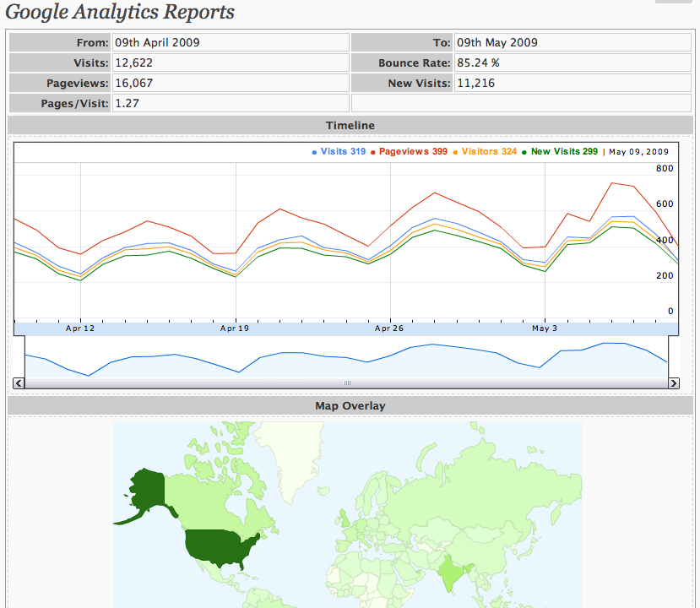The height and width of the screenshot is (608, 700).
Task: Click the United States on the map
Action: tap(219, 547)
